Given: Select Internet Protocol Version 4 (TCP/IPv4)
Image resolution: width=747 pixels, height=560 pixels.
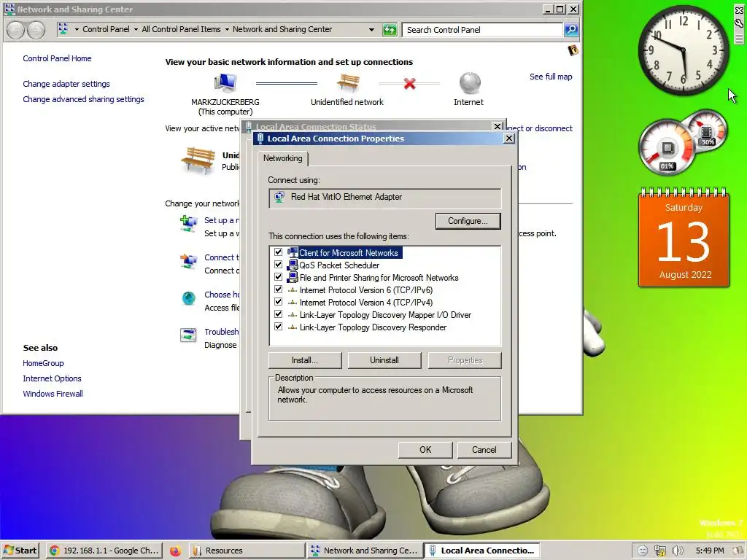Looking at the screenshot, I should [366, 303].
